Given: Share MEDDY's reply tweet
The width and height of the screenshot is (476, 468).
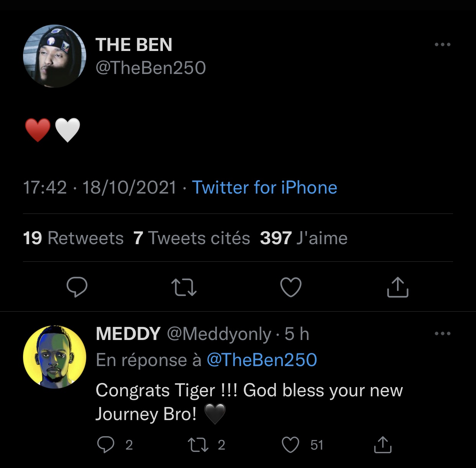Looking at the screenshot, I should (x=382, y=445).
